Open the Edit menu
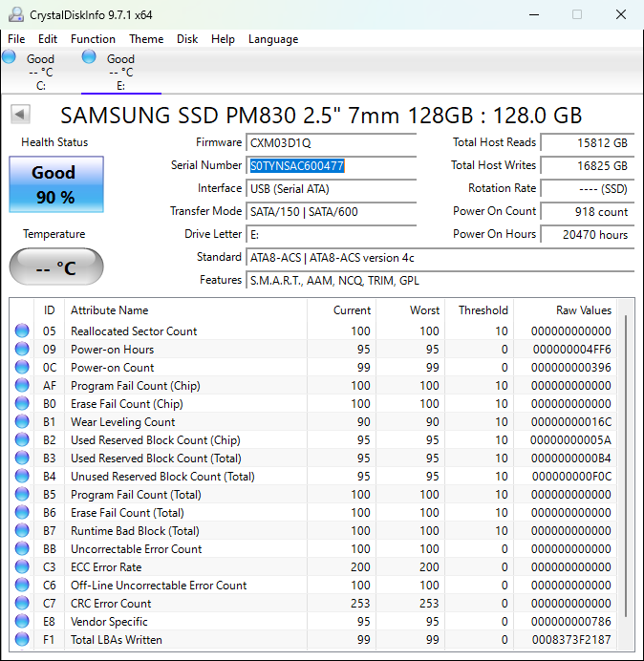This screenshot has height=661, width=644. (48, 39)
